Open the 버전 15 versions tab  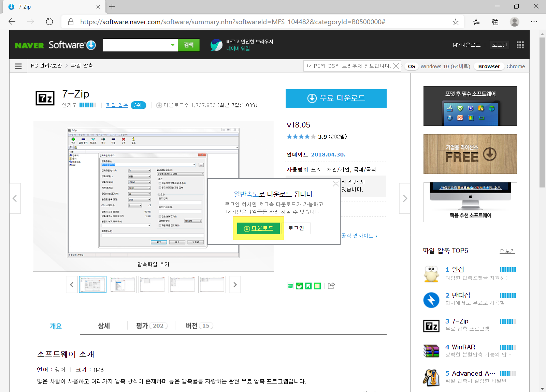click(x=199, y=326)
